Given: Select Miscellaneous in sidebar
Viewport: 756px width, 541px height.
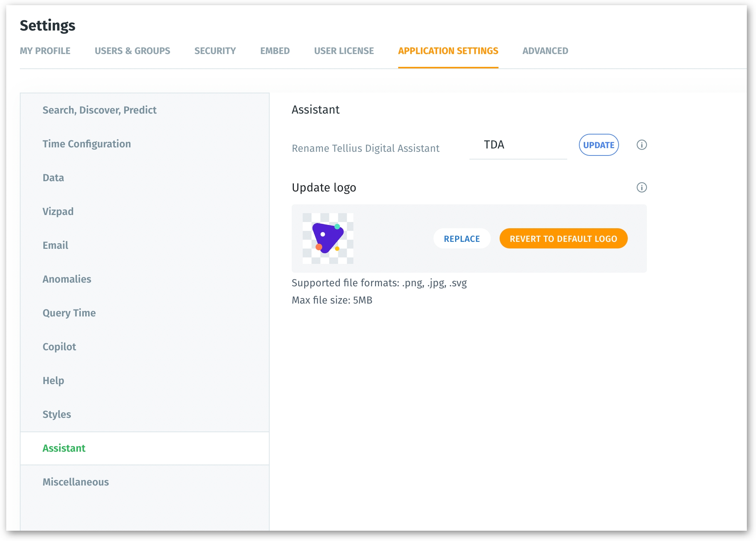Looking at the screenshot, I should point(76,482).
